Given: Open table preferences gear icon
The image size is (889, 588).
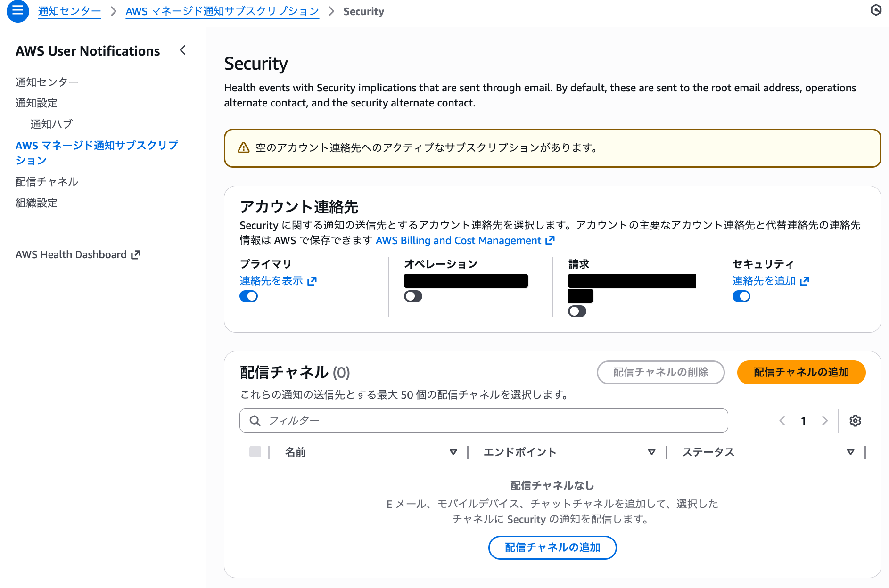Looking at the screenshot, I should (855, 421).
